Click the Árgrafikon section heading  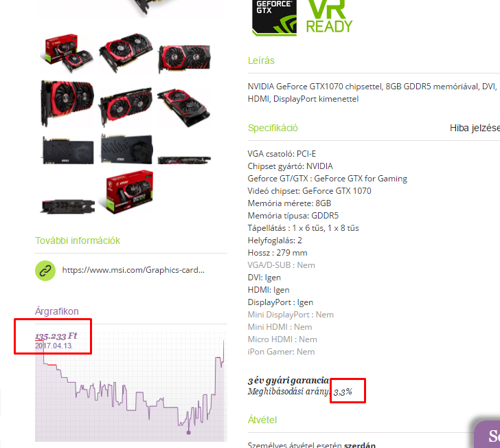coord(57,311)
